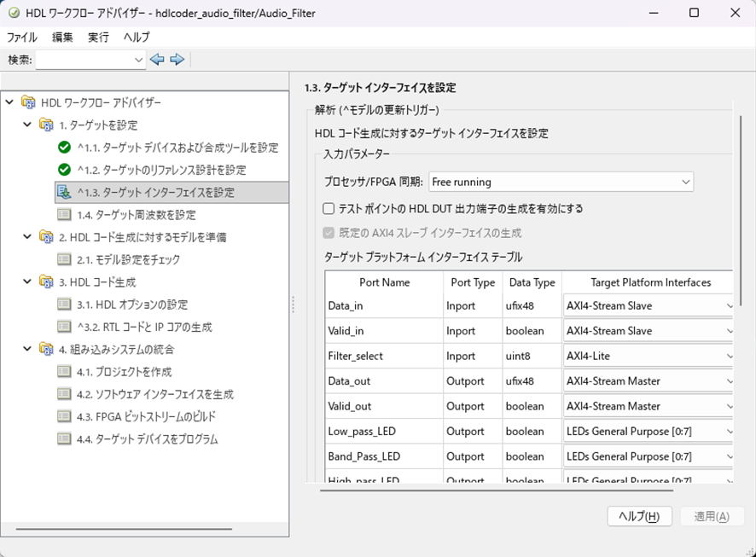Click green check icon for task 1.2
Image resolution: width=756 pixels, height=557 pixels.
65,170
